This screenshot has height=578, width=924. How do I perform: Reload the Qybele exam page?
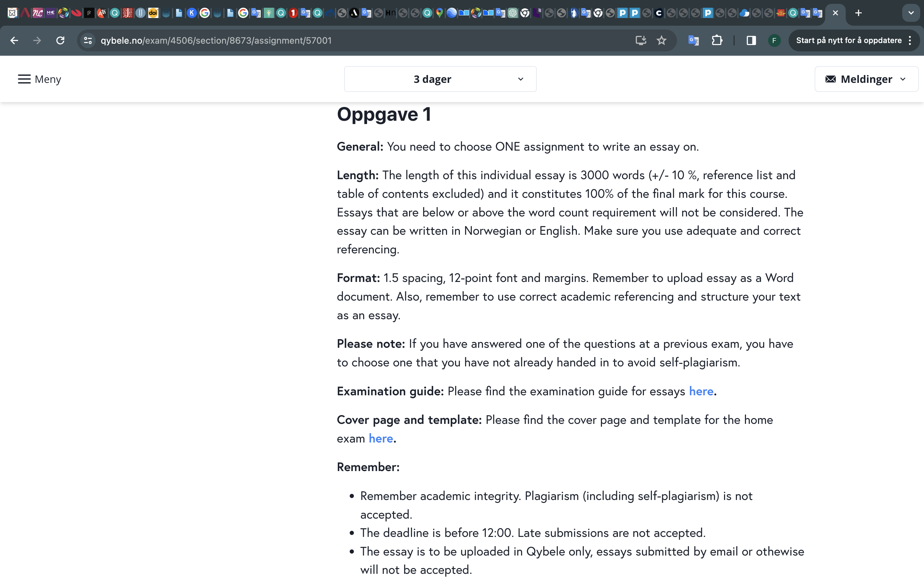(60, 40)
